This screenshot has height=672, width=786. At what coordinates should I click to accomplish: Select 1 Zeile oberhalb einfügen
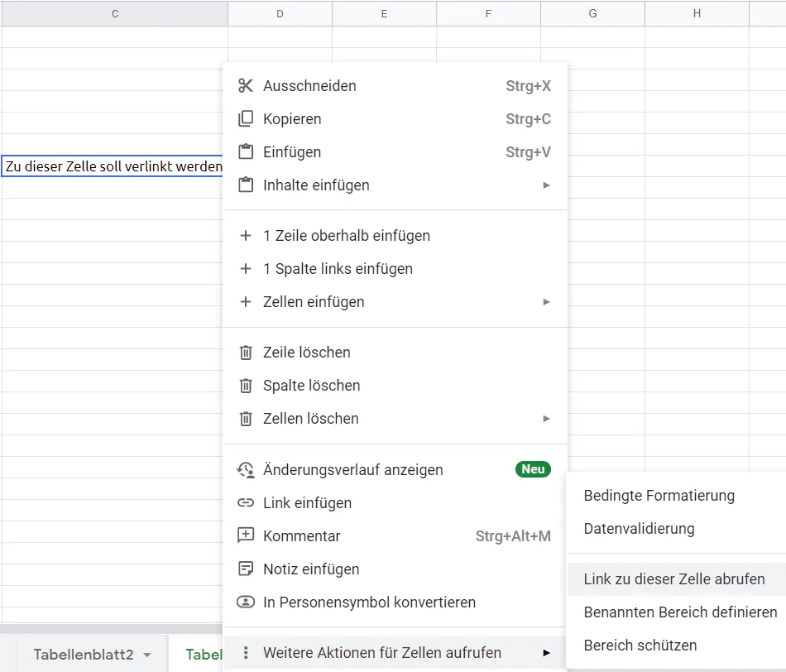[x=395, y=236]
